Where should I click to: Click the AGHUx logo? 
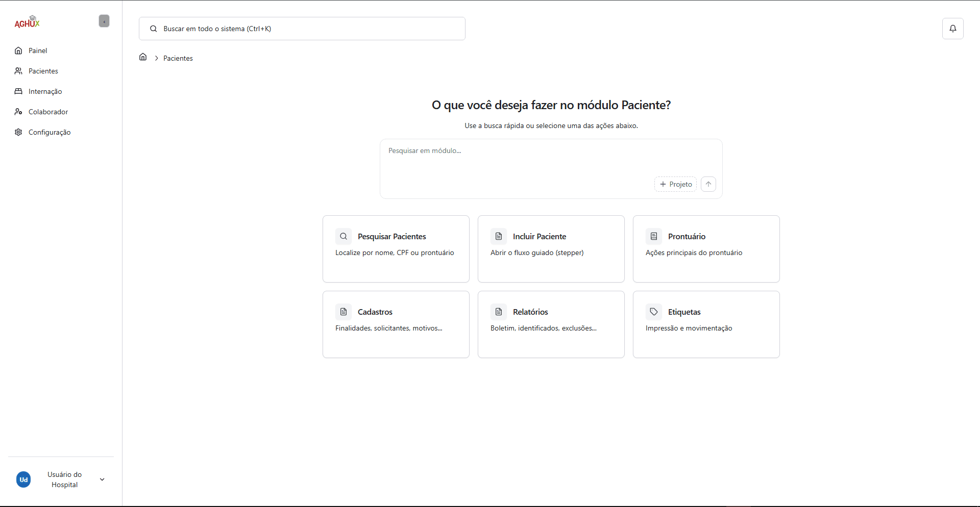tap(27, 22)
